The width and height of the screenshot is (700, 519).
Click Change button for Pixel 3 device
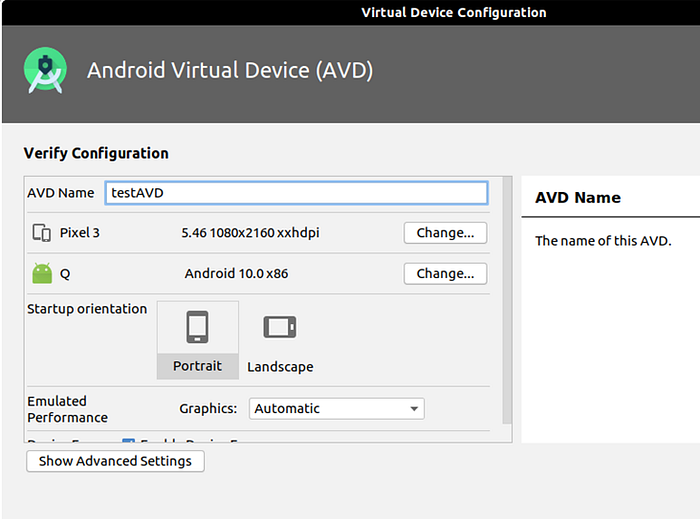pyautogui.click(x=445, y=233)
